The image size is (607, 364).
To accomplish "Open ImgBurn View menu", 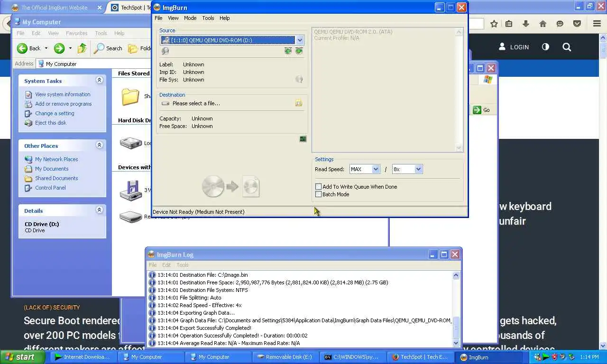I will 173,18.
